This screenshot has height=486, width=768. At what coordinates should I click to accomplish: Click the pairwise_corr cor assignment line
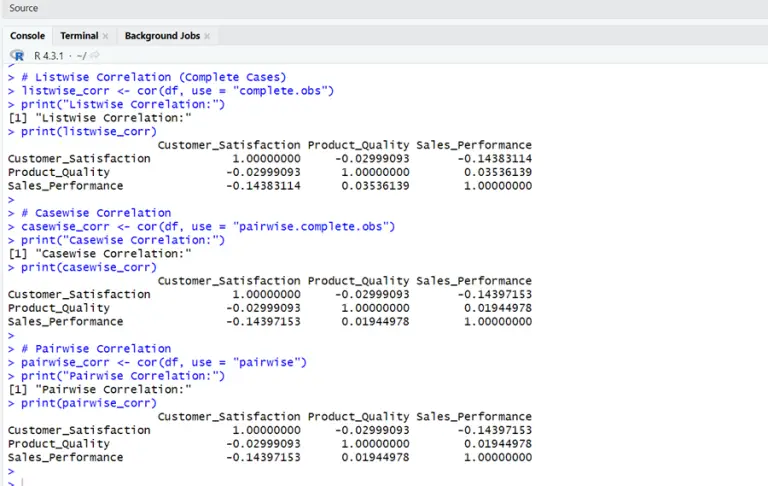164,362
